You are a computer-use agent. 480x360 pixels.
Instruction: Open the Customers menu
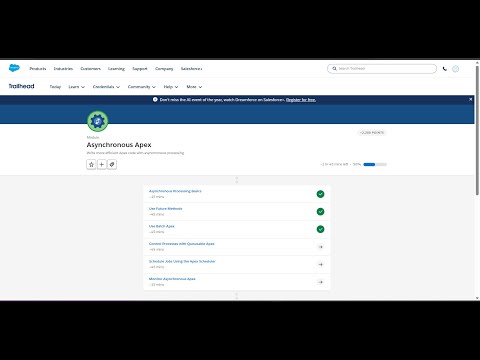click(x=90, y=69)
